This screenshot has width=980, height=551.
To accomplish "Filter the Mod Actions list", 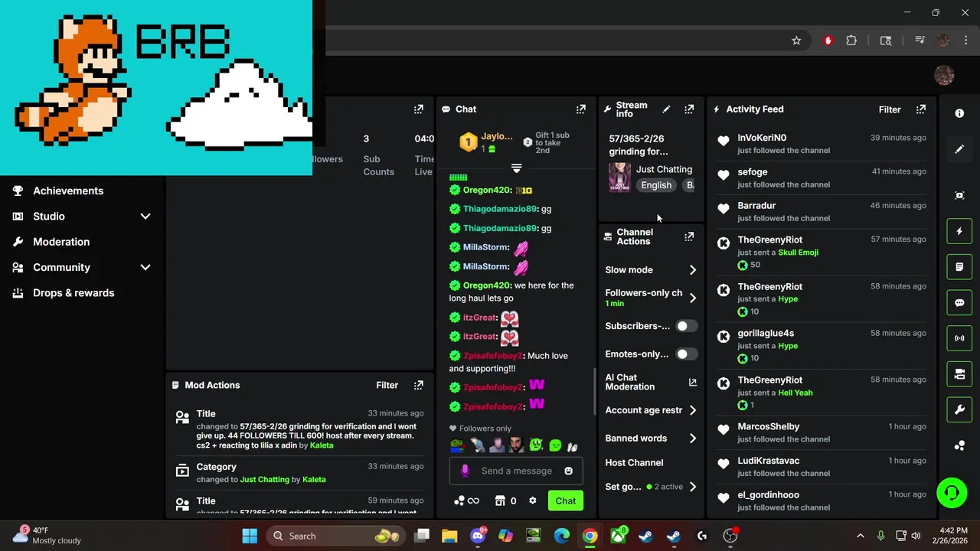I will (x=387, y=385).
